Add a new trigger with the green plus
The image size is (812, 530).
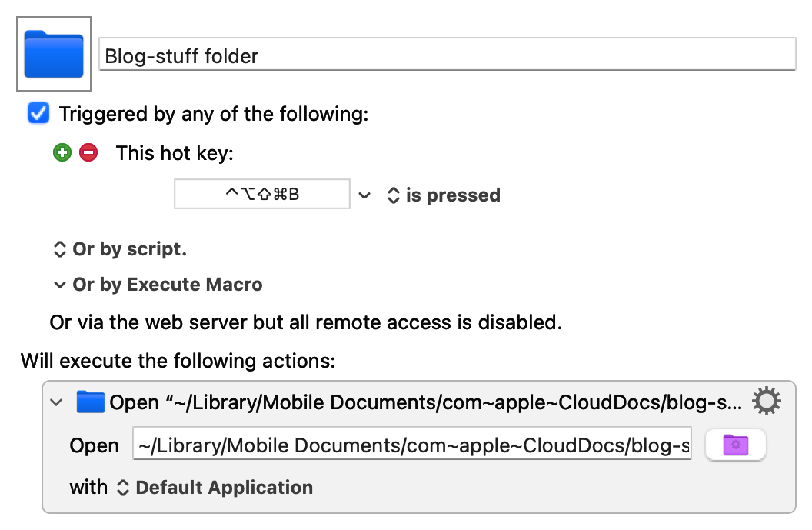62,152
